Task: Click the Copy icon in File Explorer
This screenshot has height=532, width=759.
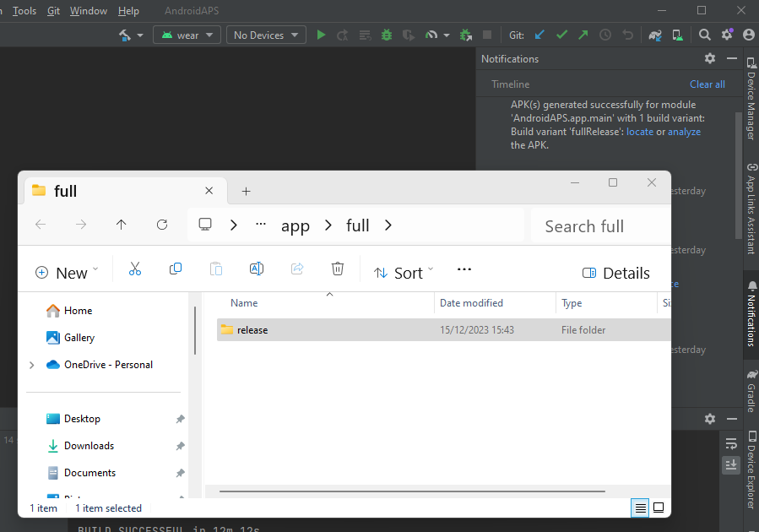Action: click(176, 269)
